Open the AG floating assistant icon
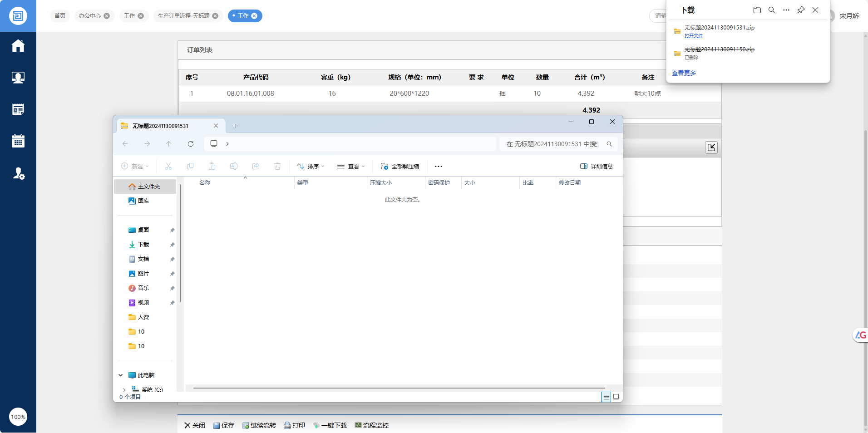Screen dimensions: 868x433 tap(861, 335)
